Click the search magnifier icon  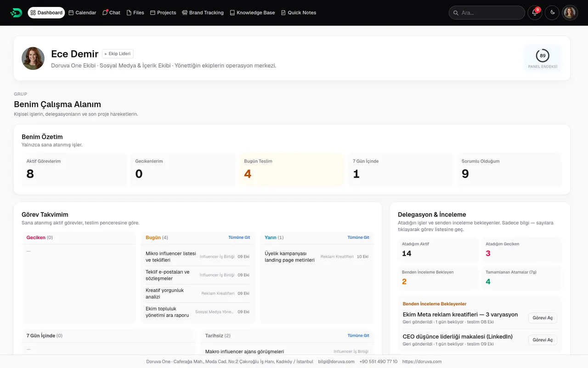click(456, 13)
